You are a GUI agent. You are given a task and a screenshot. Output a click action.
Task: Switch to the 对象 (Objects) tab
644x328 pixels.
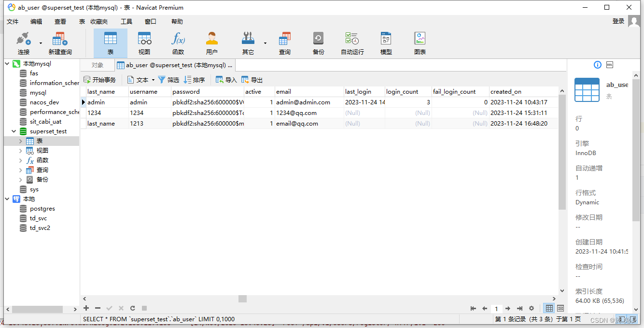tap(98, 65)
